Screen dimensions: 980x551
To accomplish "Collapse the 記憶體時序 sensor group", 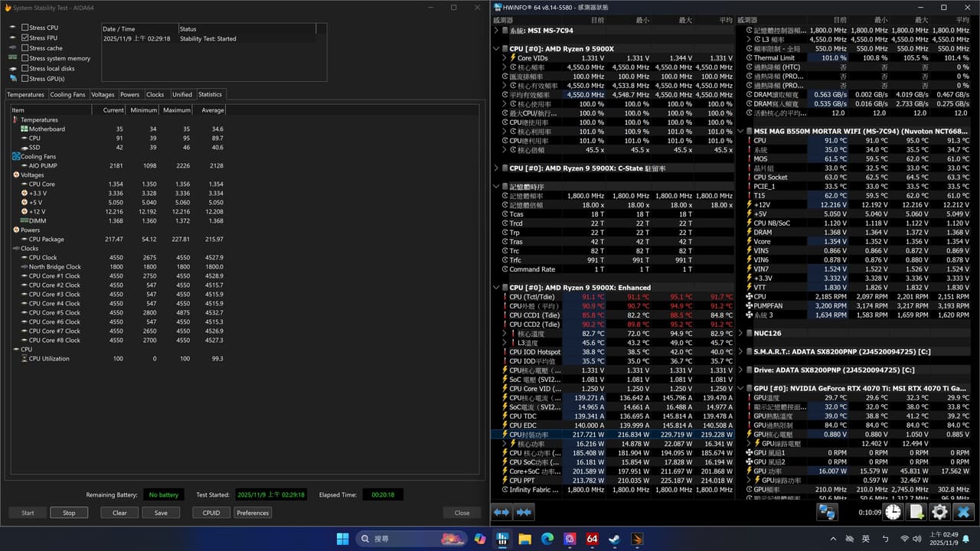I will click(497, 187).
